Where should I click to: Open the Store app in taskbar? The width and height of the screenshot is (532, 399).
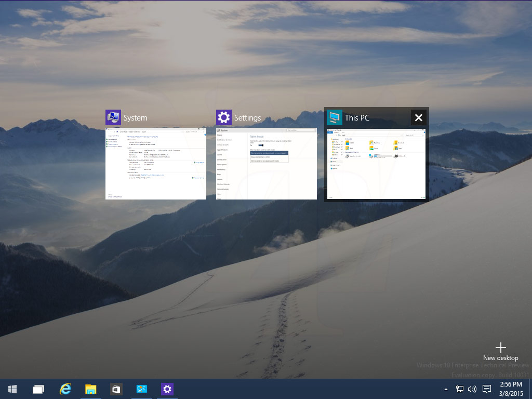tap(116, 389)
